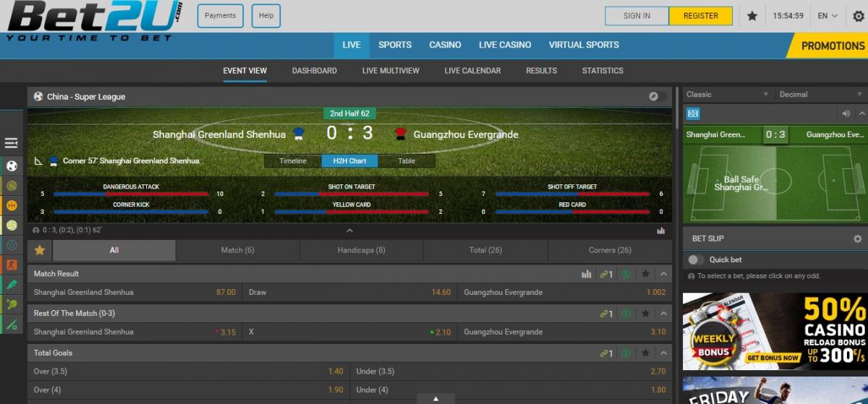Click the sound speaker icon
This screenshot has height=404, width=868.
coord(846,113)
